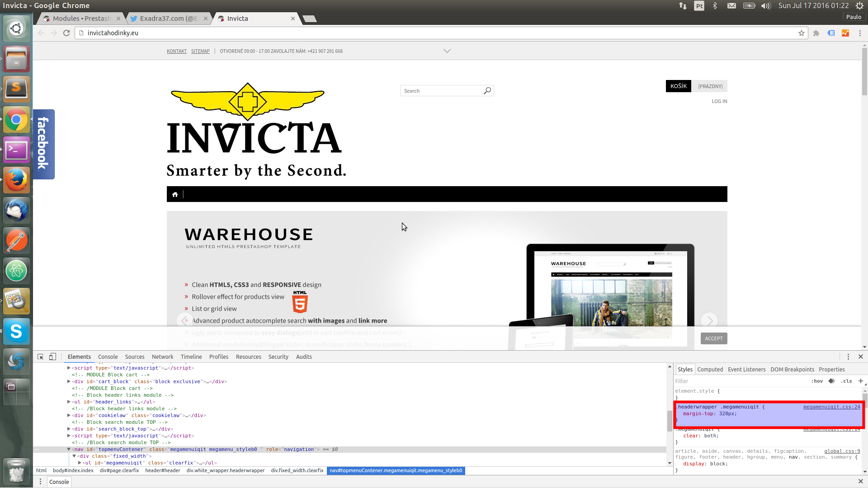Image resolution: width=868 pixels, height=488 pixels.
Task: Expand the cart_block div node
Action: click(x=69, y=381)
